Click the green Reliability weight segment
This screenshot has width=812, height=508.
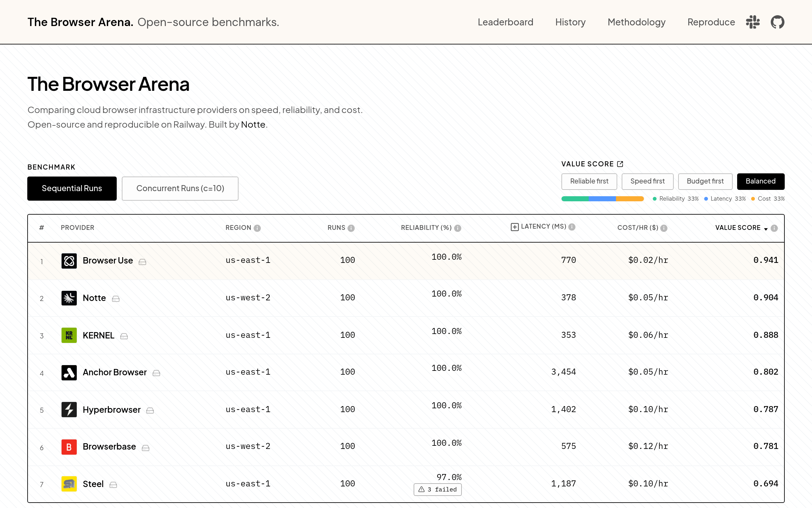[x=575, y=199]
